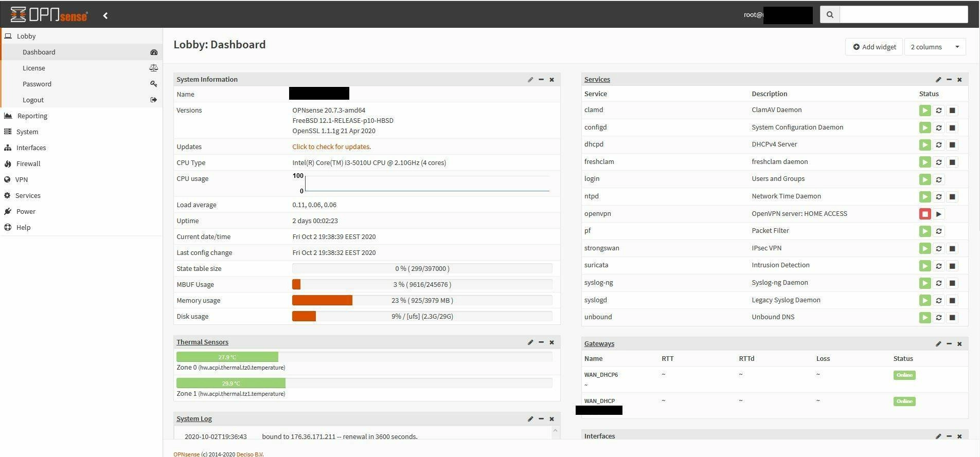Open the 2 columns dropdown
Screen dimensions: 980x457
[935, 47]
